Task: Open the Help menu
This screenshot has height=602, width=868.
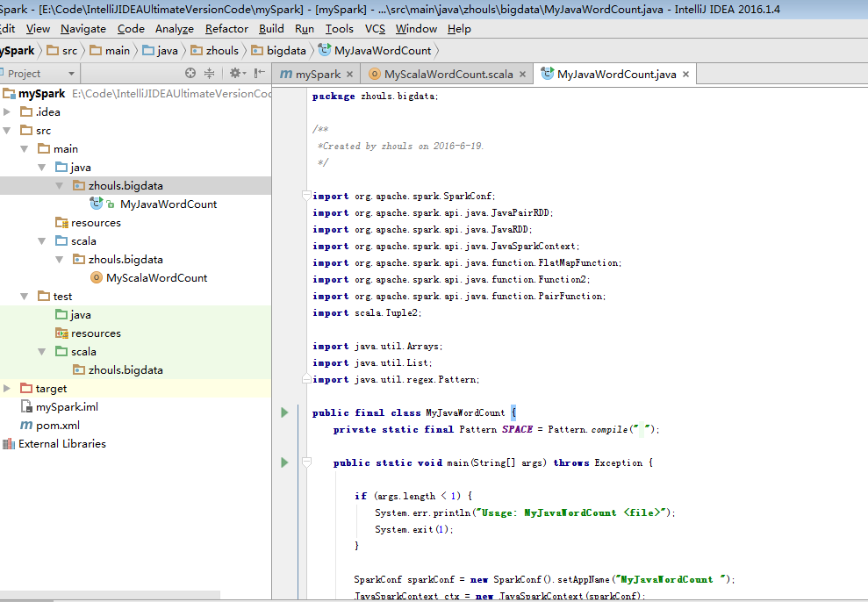Action: click(x=459, y=29)
